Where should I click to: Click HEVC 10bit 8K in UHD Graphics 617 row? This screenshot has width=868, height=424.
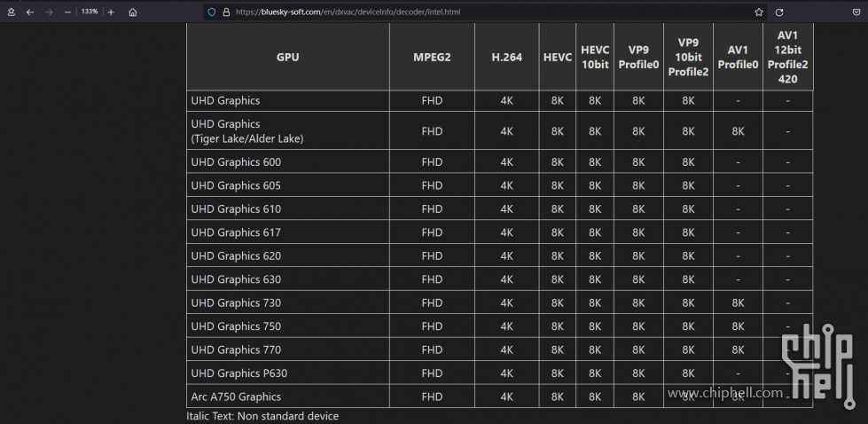(595, 232)
